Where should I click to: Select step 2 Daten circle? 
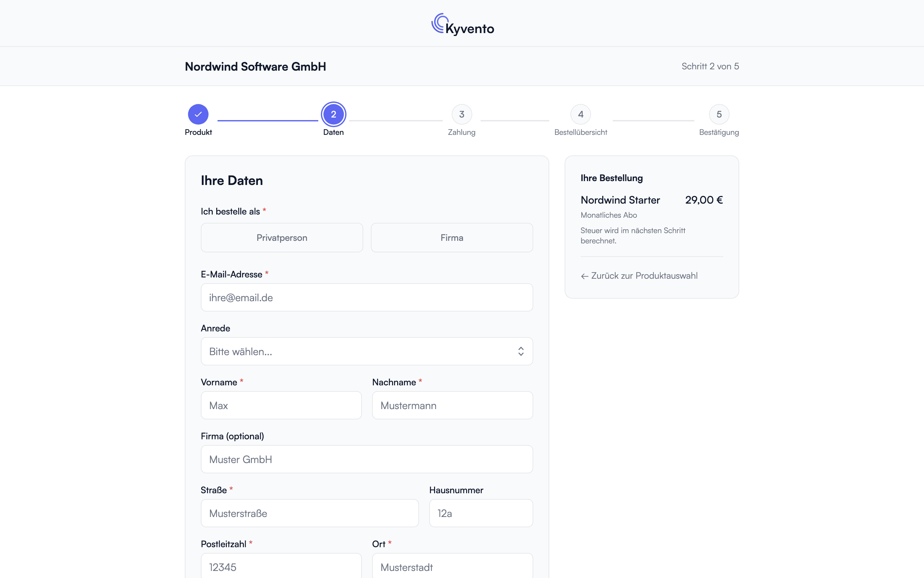[x=333, y=114]
